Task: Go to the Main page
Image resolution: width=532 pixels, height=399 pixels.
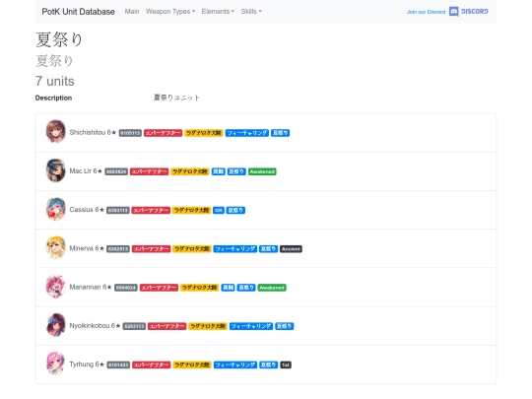Action: (x=132, y=12)
